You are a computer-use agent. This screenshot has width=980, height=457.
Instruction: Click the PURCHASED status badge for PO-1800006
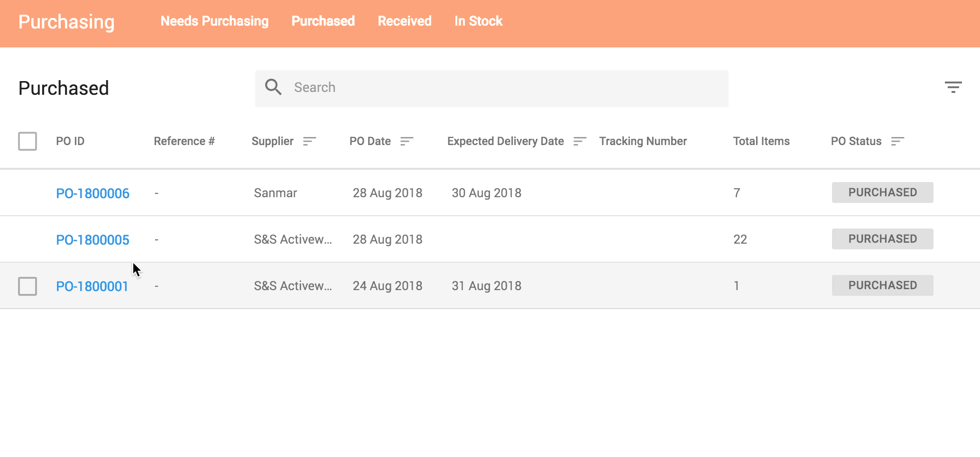tap(882, 192)
